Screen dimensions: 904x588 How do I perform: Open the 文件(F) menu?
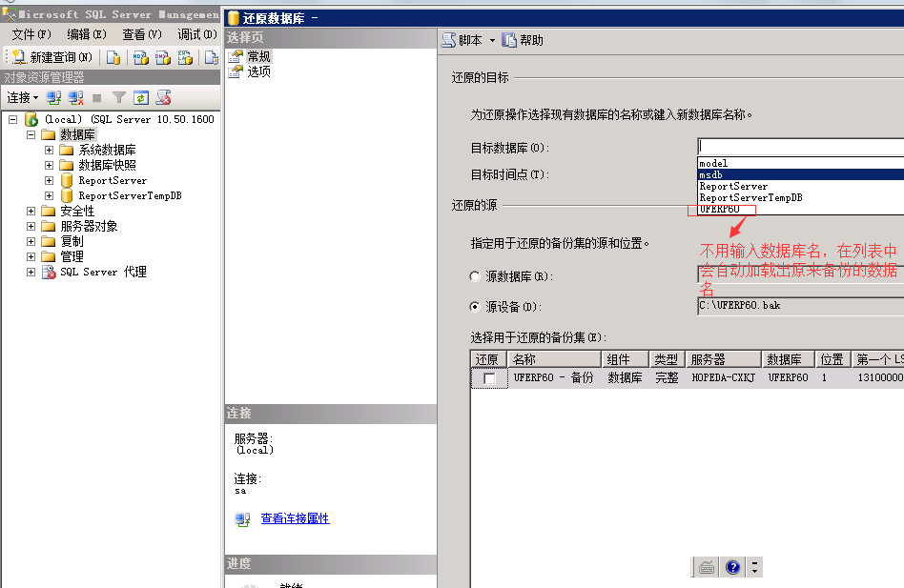pos(31,34)
